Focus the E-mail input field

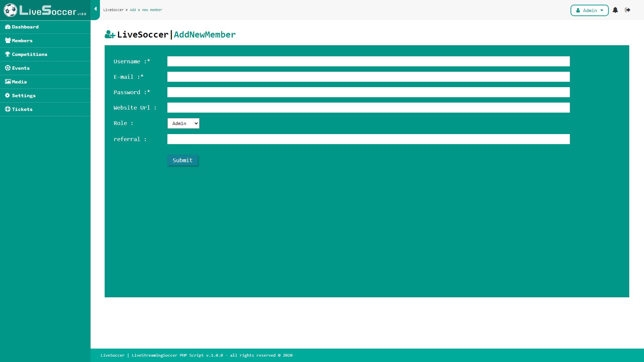coord(368,77)
